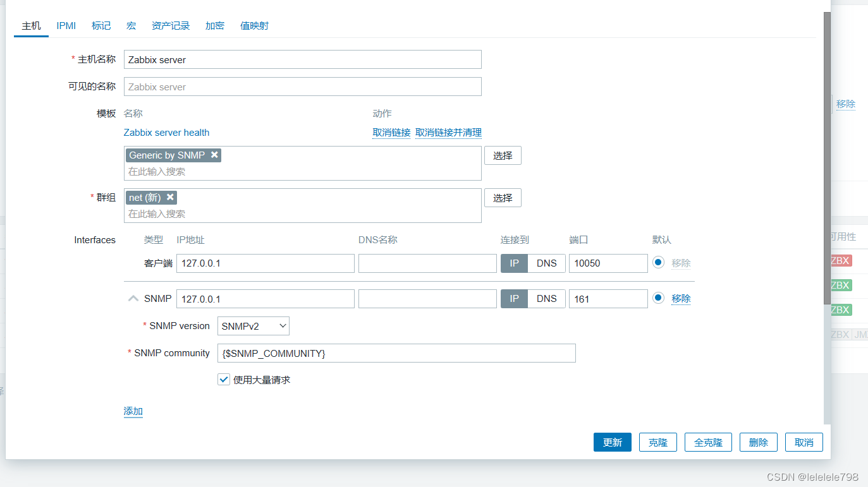Set 客户端 interface connection to DNS

coord(547,263)
